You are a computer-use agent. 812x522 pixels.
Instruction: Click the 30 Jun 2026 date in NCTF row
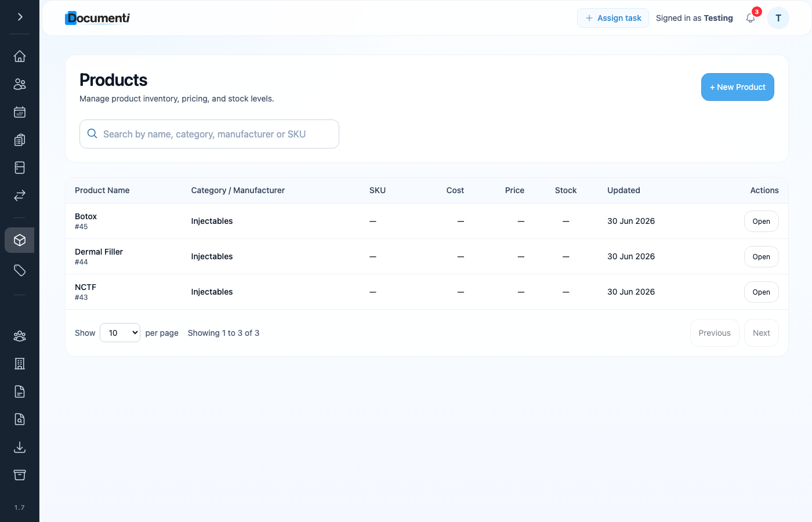pos(631,292)
